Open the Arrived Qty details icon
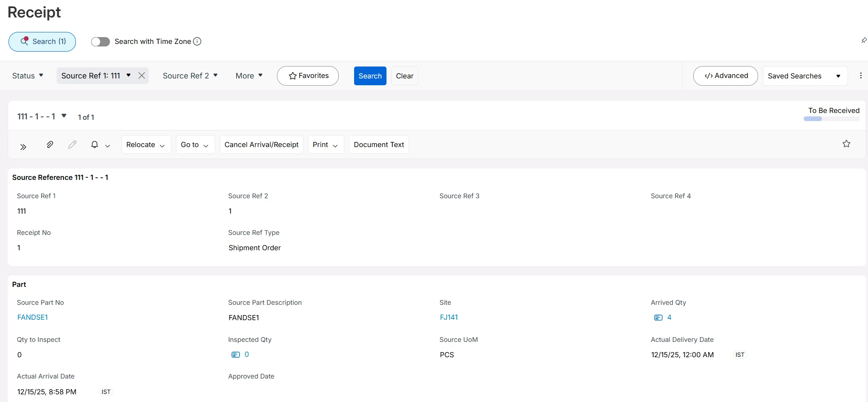Screen dimensions: 868x402 pyautogui.click(x=658, y=317)
